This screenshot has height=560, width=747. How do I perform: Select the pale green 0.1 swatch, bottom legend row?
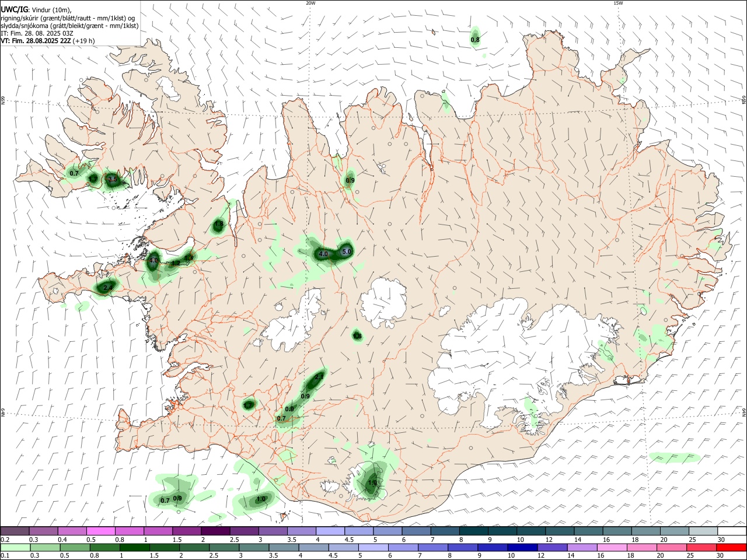tap(16, 547)
